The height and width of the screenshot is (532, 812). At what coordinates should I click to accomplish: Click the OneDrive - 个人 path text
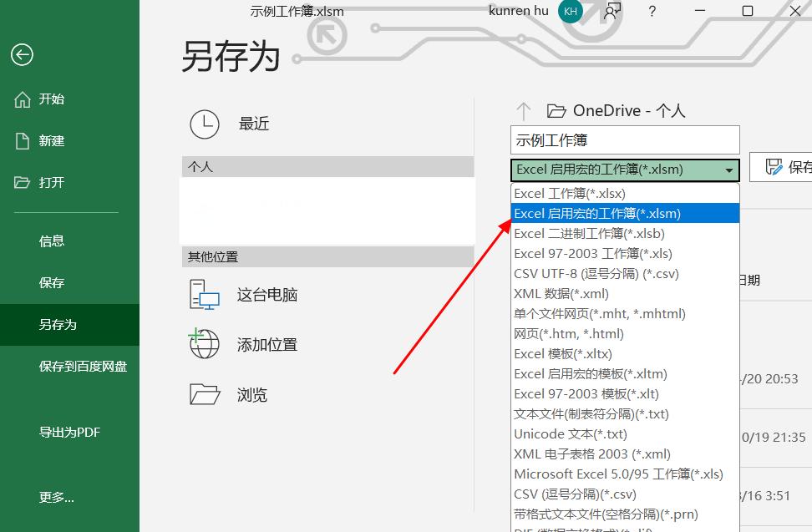point(629,111)
